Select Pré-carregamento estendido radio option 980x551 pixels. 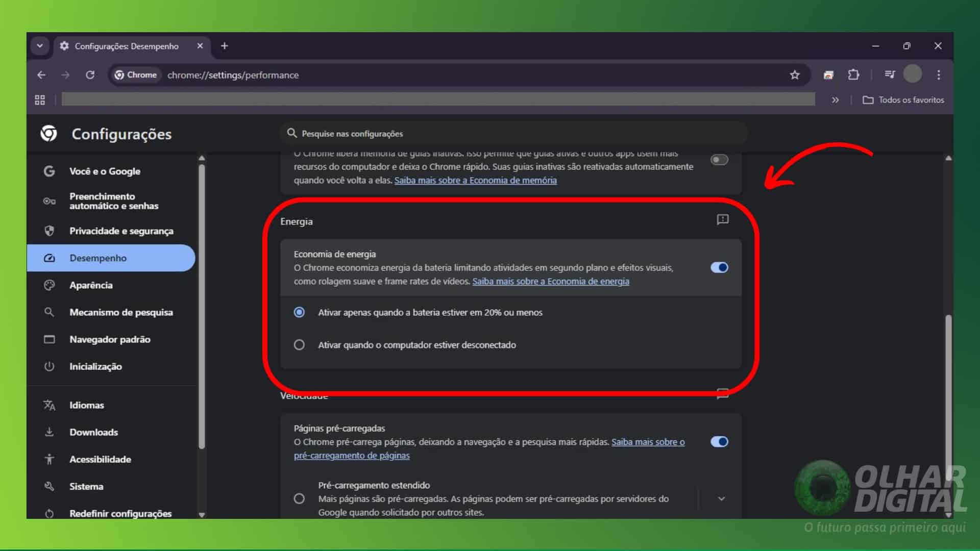pos(299,498)
